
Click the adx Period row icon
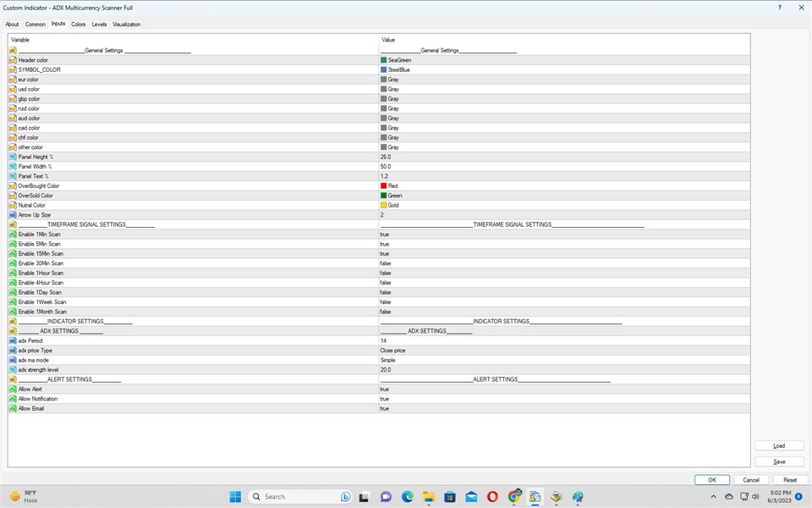coord(13,340)
